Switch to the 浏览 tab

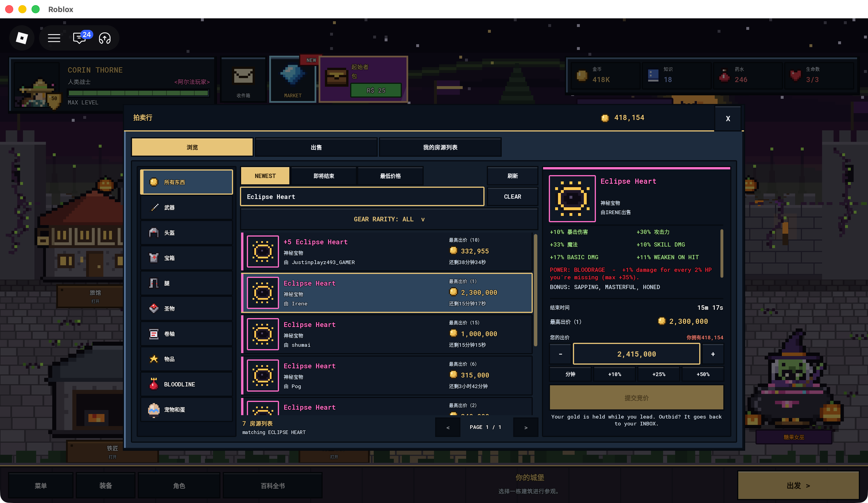tap(192, 148)
